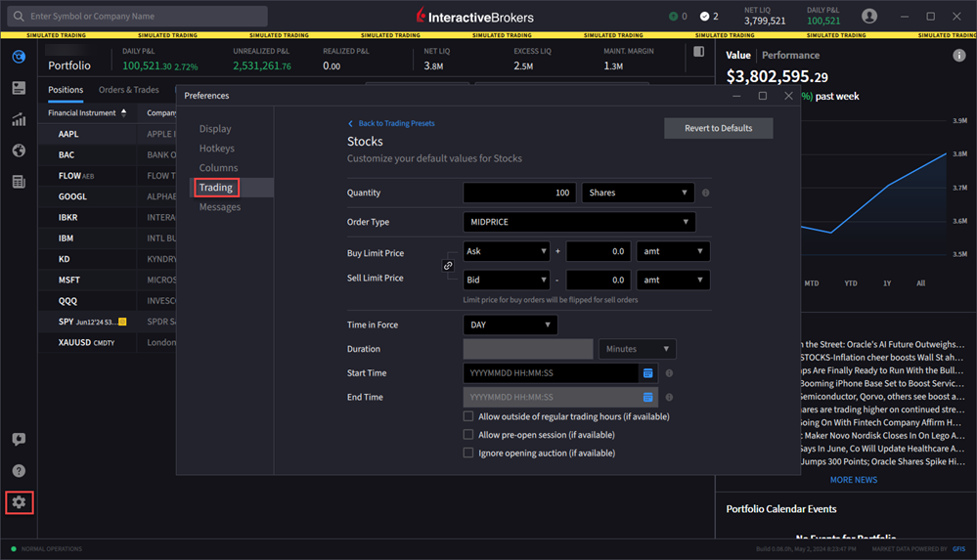Enable Allow outside of regular trading hours
Image resolution: width=977 pixels, height=560 pixels.
click(467, 416)
